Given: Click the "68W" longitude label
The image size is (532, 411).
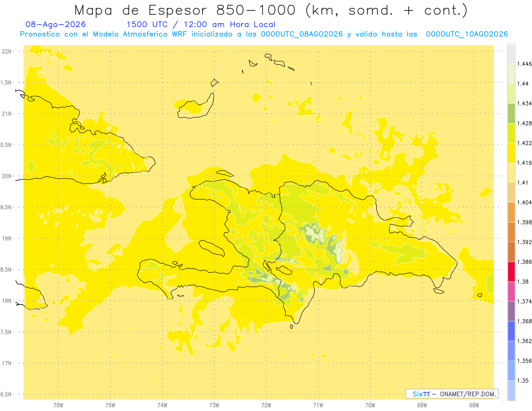Looking at the screenshot, I should pos(474,405).
